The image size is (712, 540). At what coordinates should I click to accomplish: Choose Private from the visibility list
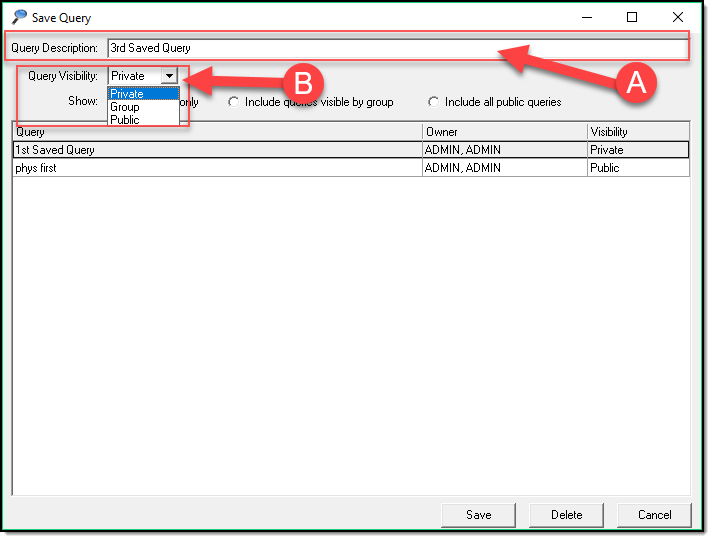(x=127, y=94)
